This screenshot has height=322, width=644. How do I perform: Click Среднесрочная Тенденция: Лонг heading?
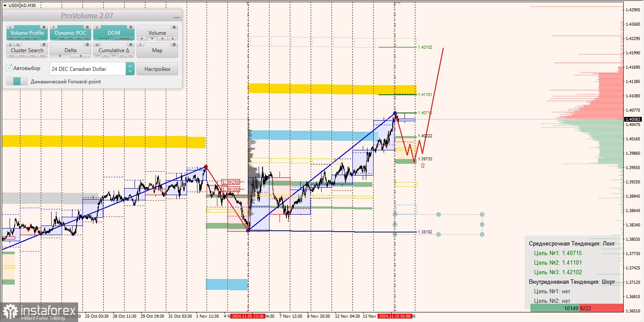click(x=572, y=243)
